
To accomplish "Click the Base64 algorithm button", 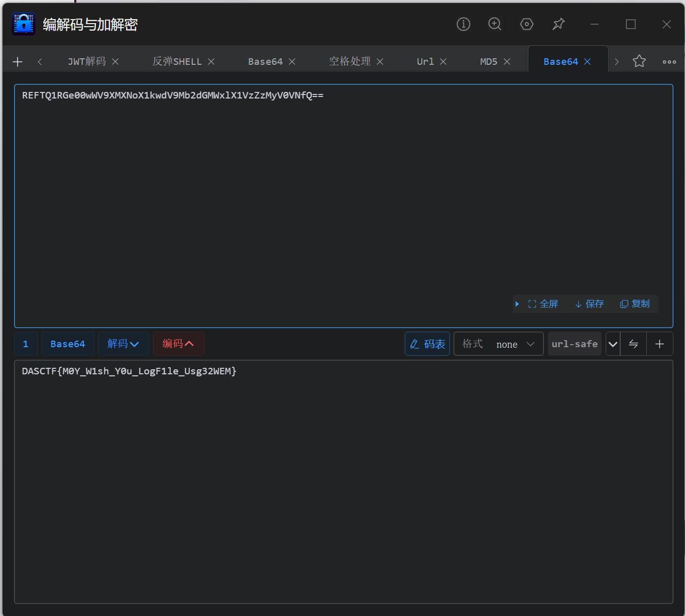I will [68, 344].
